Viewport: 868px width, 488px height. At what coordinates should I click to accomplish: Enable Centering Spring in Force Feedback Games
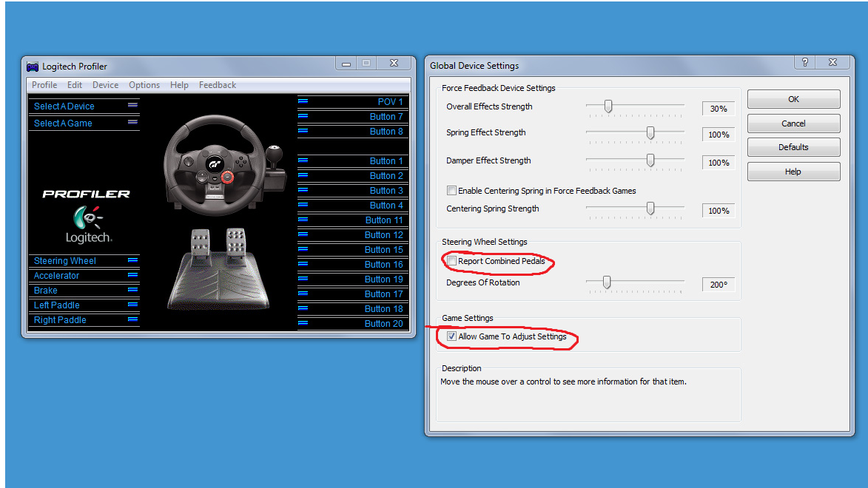451,190
